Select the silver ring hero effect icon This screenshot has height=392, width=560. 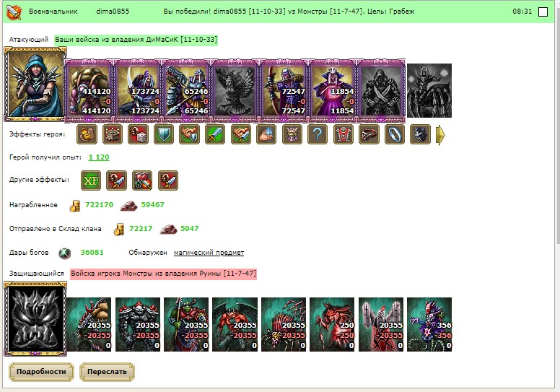395,135
